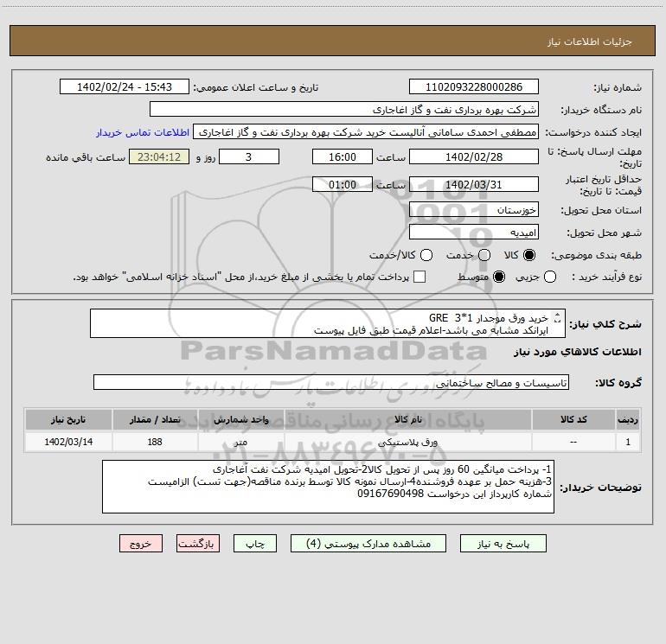The width and height of the screenshot is (666, 644).
Task: Select the 'خدمت' radio button
Action: [x=484, y=255]
